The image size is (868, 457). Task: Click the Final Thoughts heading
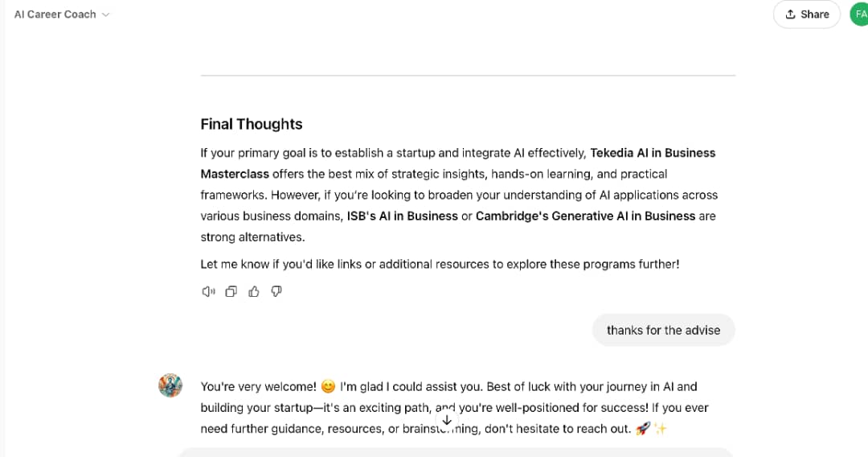point(252,124)
